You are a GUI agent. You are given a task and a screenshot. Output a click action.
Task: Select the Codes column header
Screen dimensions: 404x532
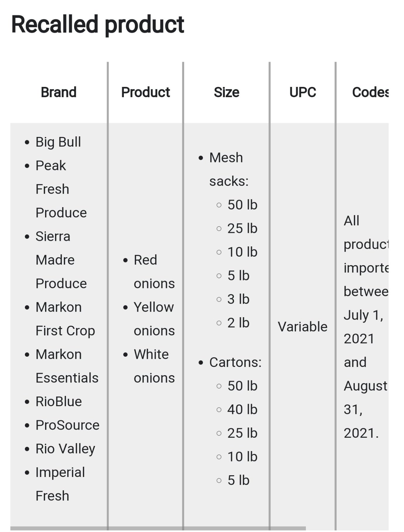point(370,92)
